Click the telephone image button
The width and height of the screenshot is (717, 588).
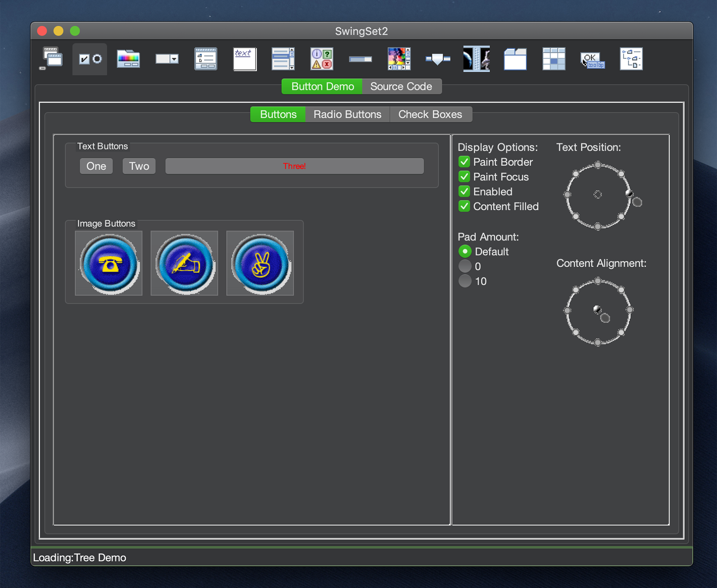click(109, 263)
